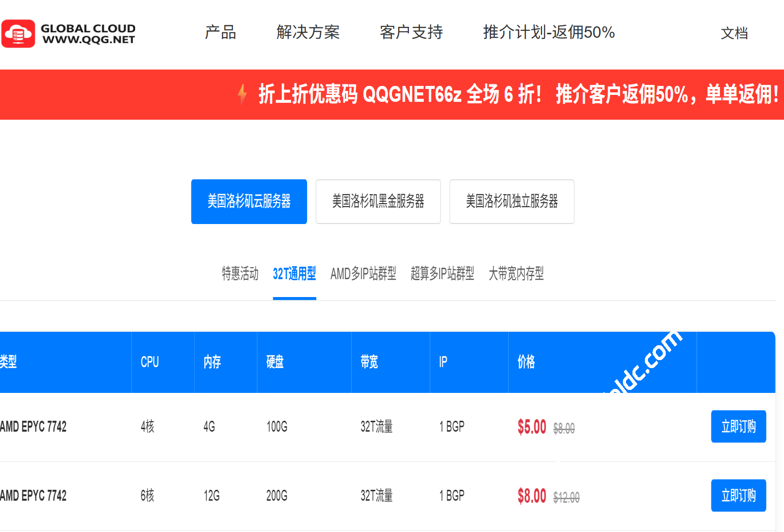Viewport: 784px width, 532px height.
Task: Open the 产品 menu
Action: (221, 32)
